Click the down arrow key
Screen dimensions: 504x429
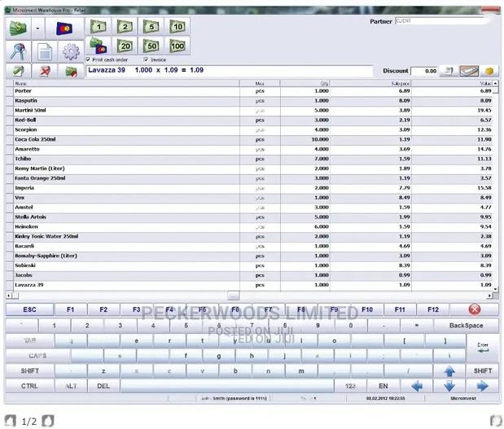449,386
